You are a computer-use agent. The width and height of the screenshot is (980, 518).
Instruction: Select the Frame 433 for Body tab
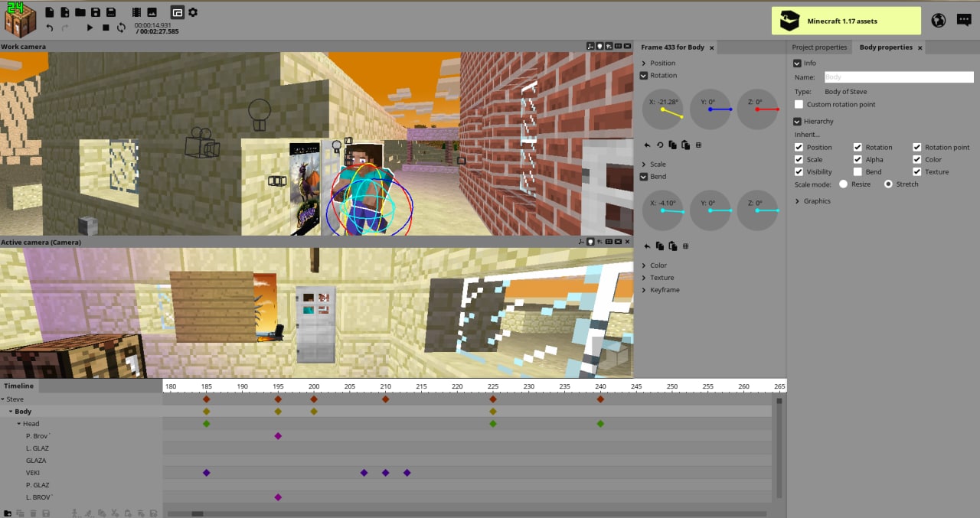pos(672,47)
